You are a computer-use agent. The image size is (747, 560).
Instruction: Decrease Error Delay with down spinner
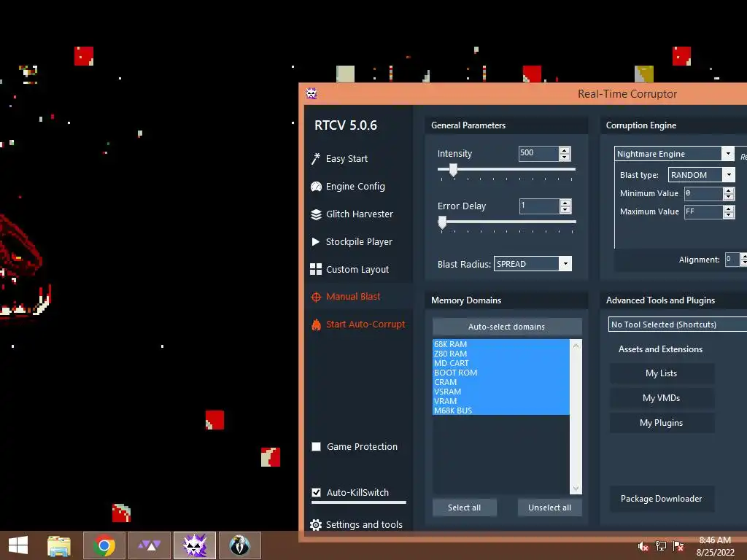click(565, 209)
